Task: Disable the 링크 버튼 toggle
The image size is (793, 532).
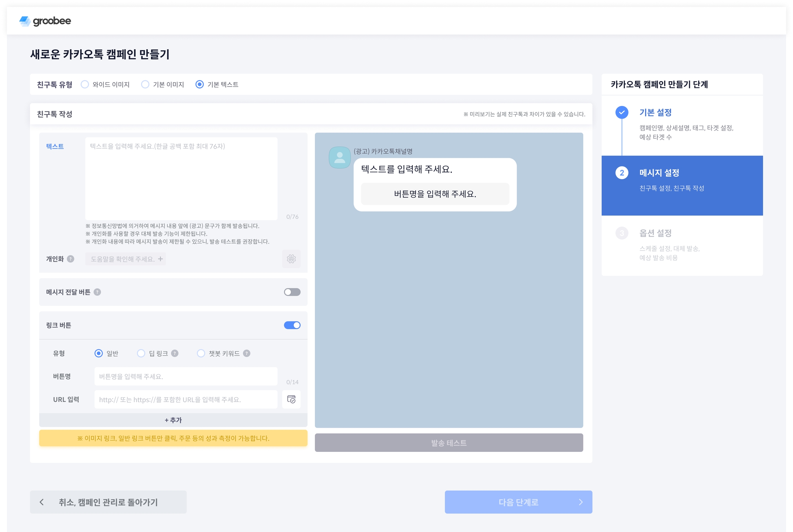Action: (x=292, y=325)
